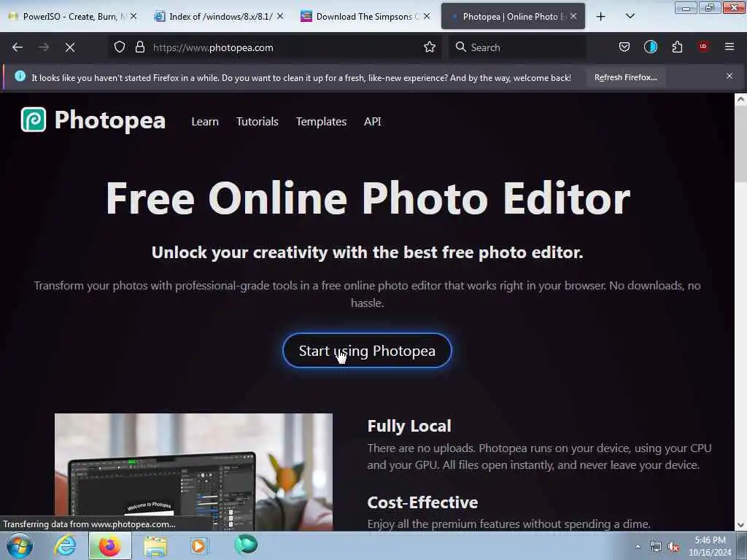Click the uBlock Origin extension icon

pyautogui.click(x=703, y=47)
